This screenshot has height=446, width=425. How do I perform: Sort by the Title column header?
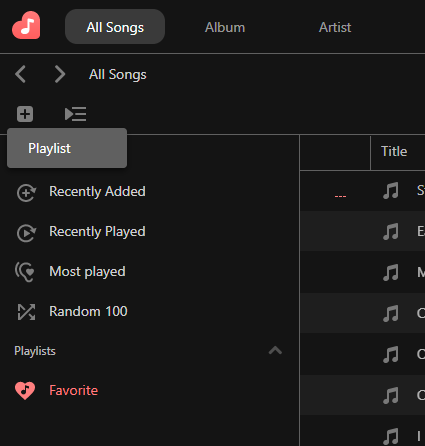pyautogui.click(x=394, y=152)
